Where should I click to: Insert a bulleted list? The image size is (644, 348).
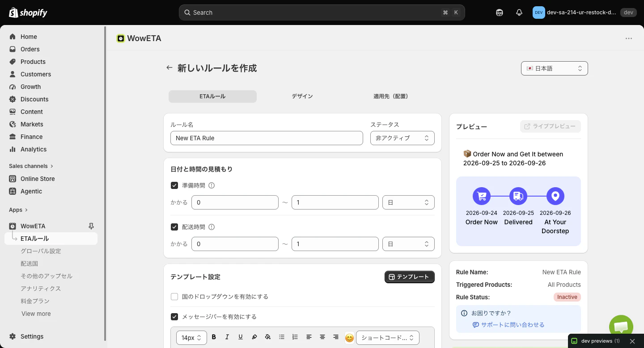coord(281,337)
